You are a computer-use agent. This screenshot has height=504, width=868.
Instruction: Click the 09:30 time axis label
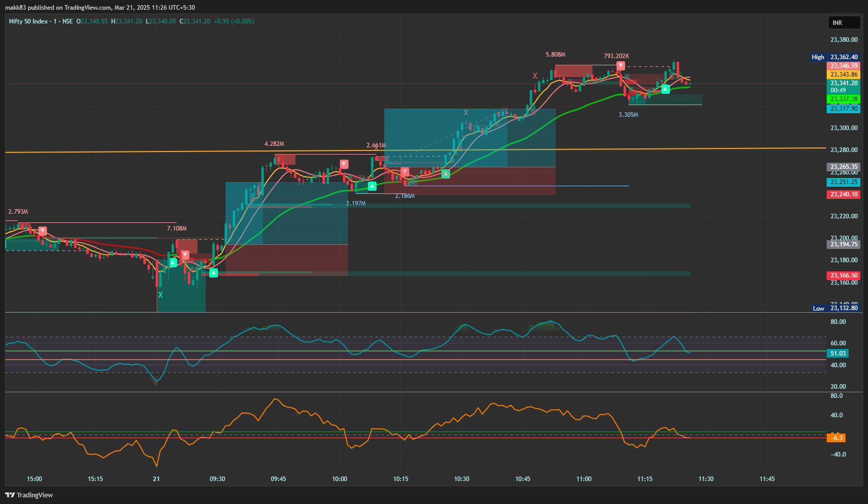217,479
